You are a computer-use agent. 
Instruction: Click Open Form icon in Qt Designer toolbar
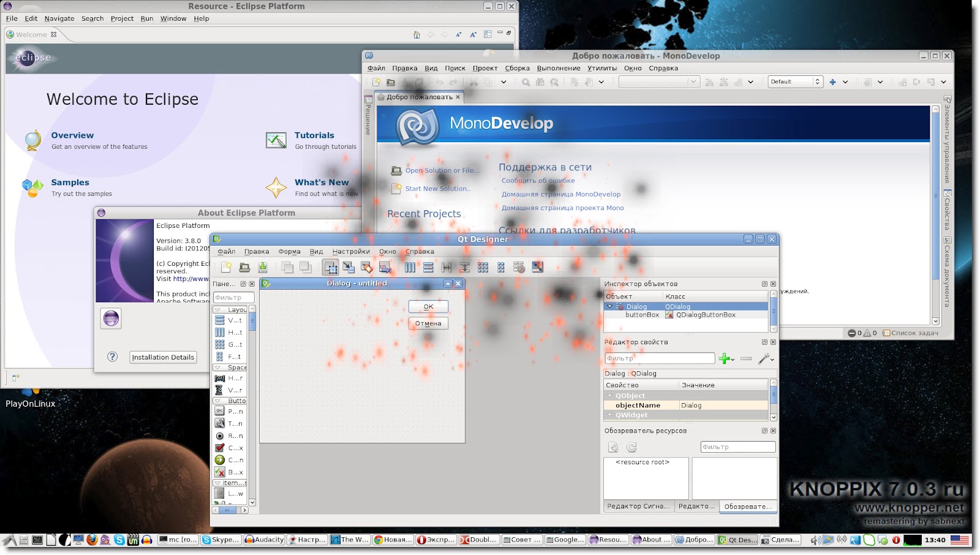[244, 267]
